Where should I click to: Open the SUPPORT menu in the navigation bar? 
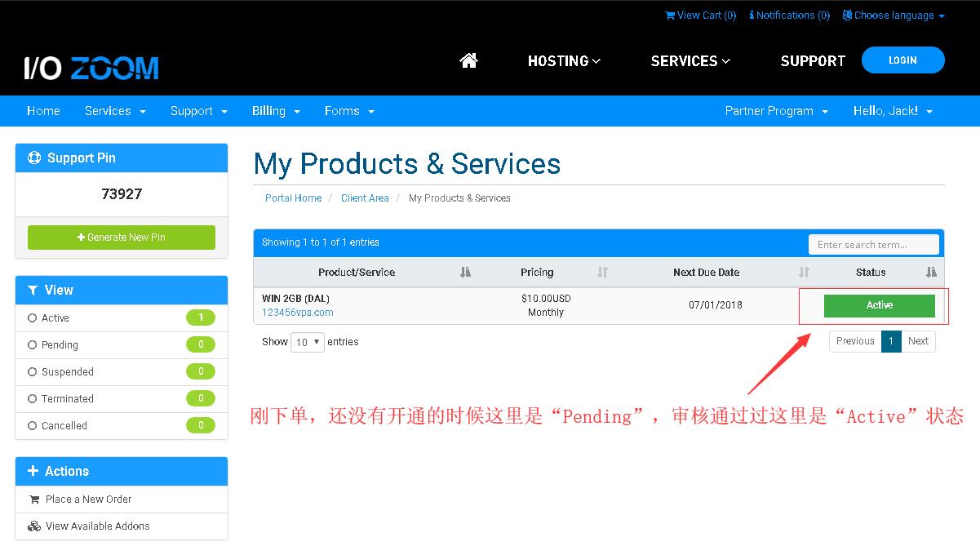pyautogui.click(x=813, y=60)
